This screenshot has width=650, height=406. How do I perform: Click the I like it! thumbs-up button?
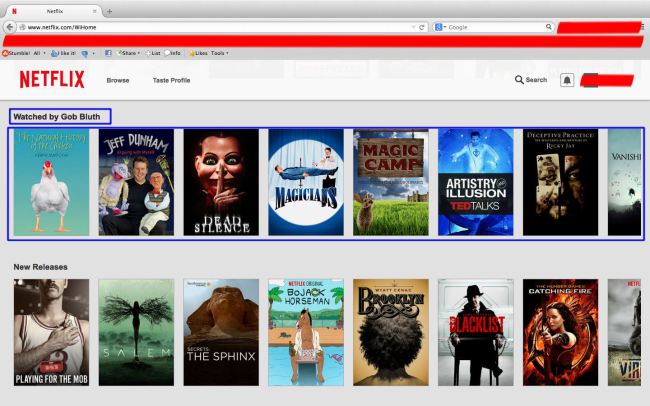pos(63,53)
